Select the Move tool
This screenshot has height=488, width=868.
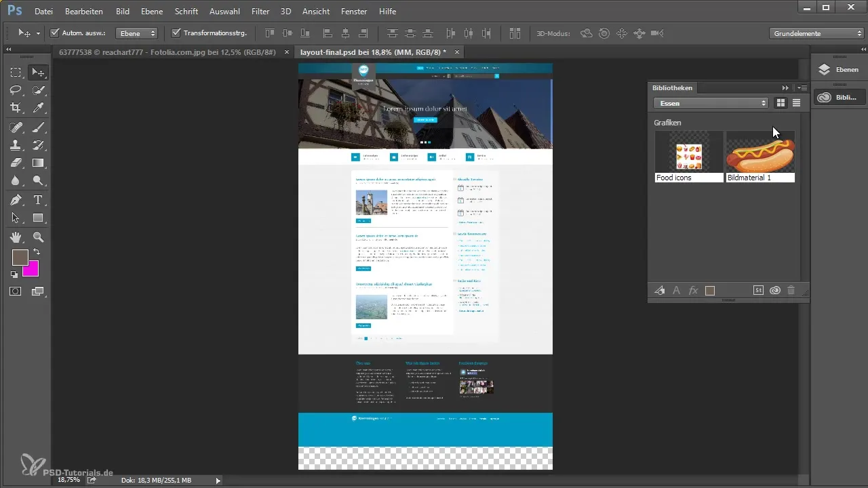[39, 73]
